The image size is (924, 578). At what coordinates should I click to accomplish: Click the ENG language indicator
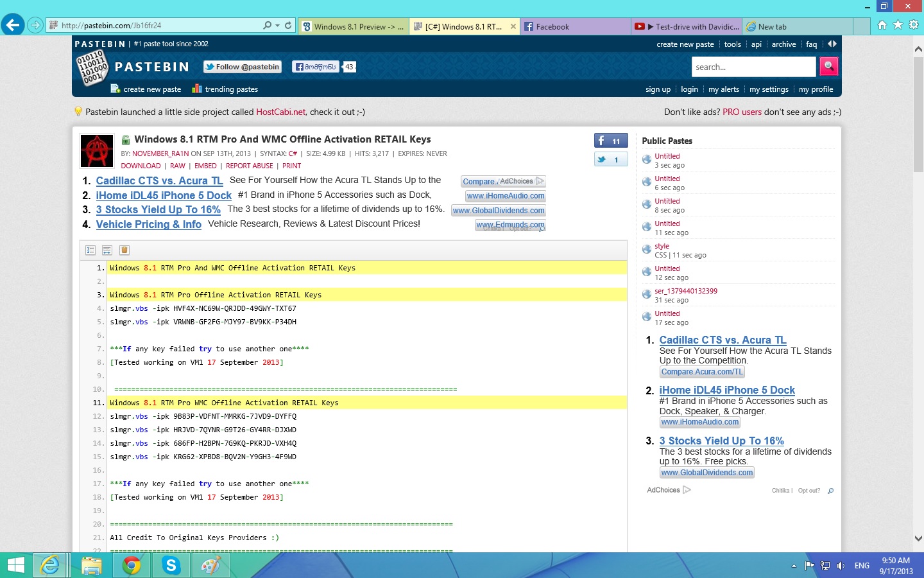[x=862, y=566]
